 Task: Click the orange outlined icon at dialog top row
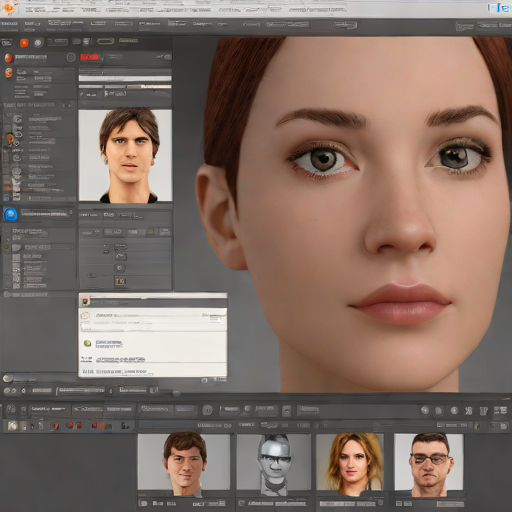85,315
